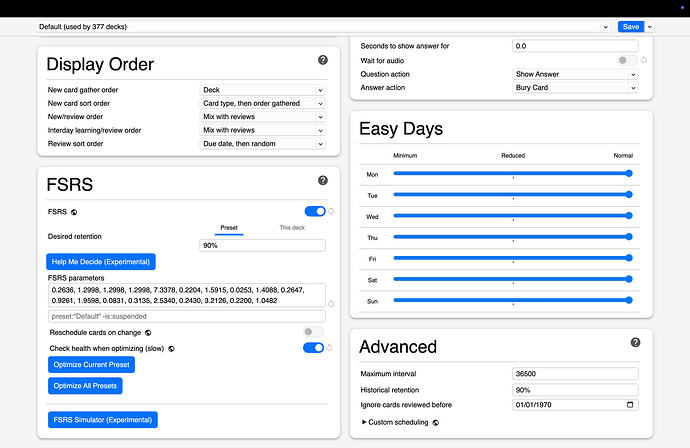This screenshot has height=448, width=690.
Task: Click Optimize Current Preset button
Action: coord(92,365)
